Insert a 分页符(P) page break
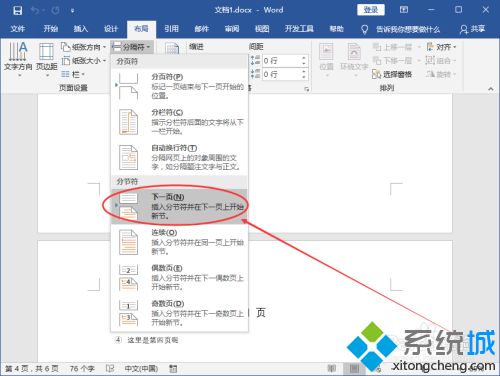500x376 pixels. (180, 86)
